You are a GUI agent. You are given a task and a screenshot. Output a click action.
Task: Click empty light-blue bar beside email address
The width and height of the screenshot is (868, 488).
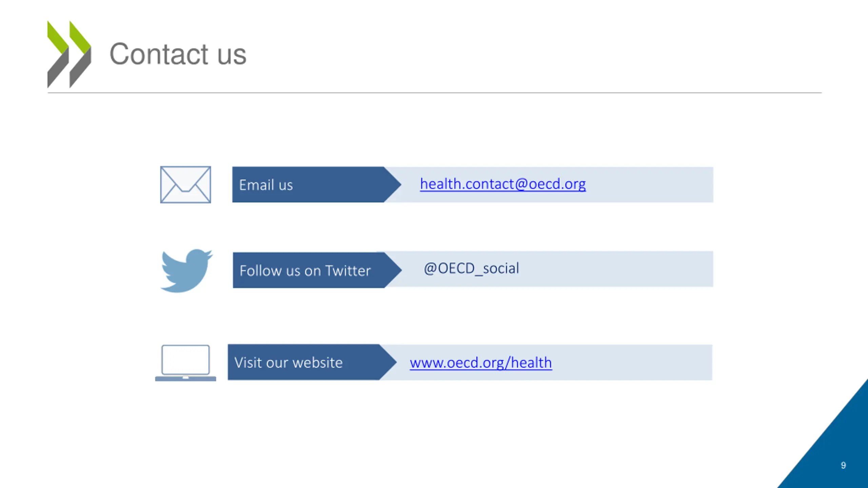[649, 185]
